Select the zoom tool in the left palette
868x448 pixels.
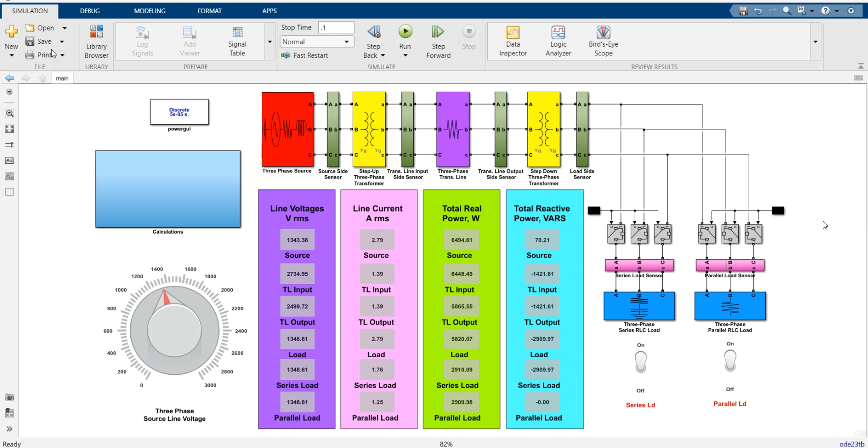(9, 113)
